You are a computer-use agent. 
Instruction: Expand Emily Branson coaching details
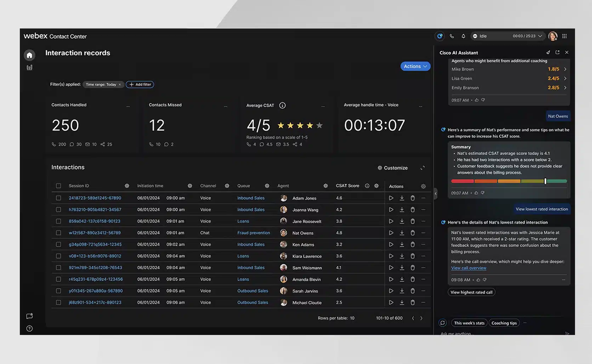[565, 88]
